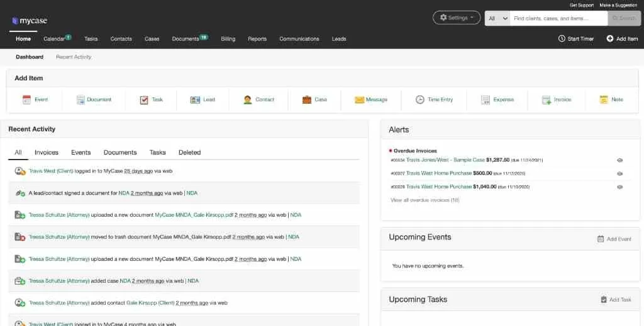Image resolution: width=644 pixels, height=326 pixels.
Task: Click the Expense icon in Add Item
Action: [x=486, y=100]
